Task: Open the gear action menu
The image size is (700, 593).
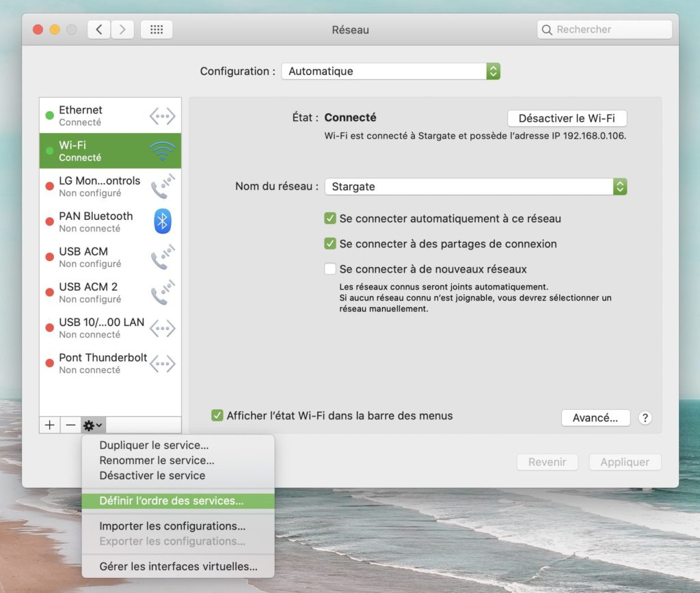Action: tap(93, 425)
